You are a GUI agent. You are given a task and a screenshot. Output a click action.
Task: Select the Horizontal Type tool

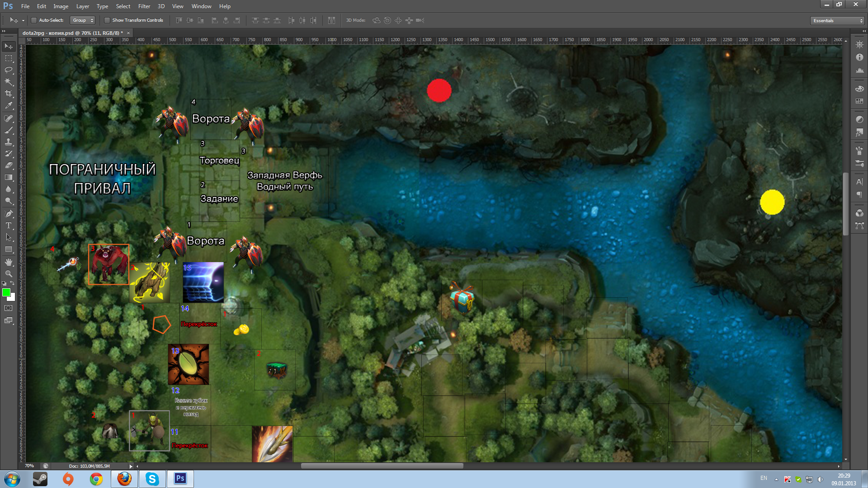pyautogui.click(x=9, y=225)
